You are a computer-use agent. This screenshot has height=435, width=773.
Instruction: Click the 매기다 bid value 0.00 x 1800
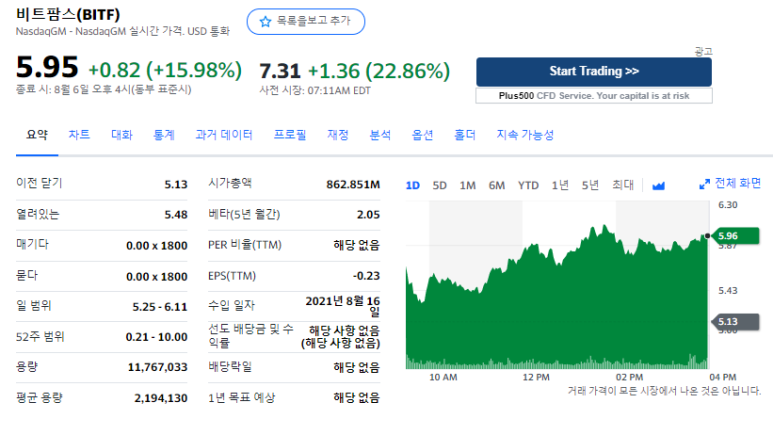click(x=157, y=246)
